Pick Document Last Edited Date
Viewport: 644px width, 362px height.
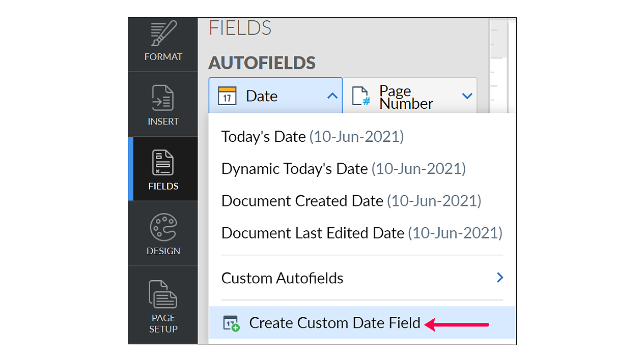(361, 233)
